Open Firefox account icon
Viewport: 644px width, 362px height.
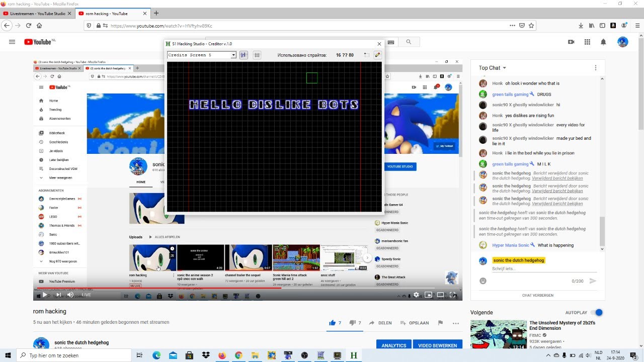pos(624,26)
